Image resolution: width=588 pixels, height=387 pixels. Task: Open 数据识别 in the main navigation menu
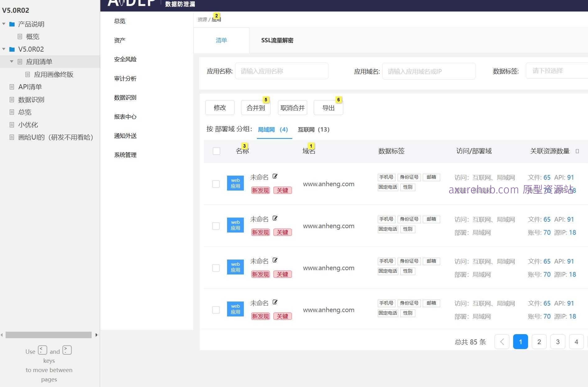click(x=125, y=98)
